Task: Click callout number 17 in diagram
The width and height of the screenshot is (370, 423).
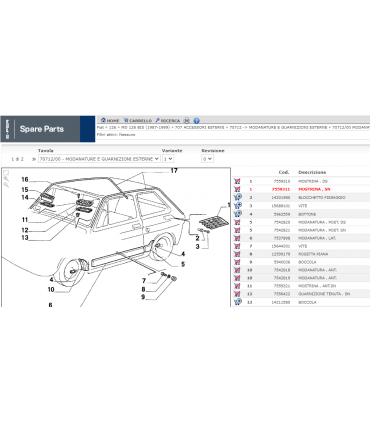Action: point(174,171)
